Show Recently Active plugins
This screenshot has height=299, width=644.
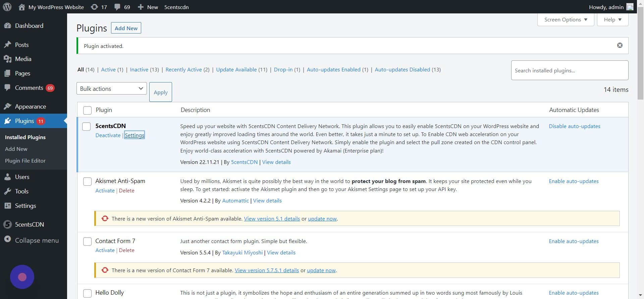click(183, 70)
